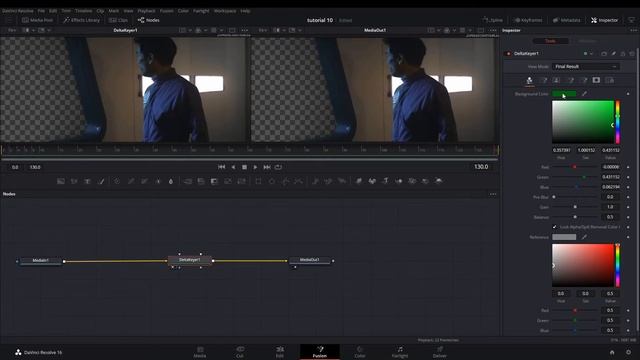Viewport: 640px width, 360px height.
Task: Select the DeltaKeyer1 node
Action: tap(190, 260)
